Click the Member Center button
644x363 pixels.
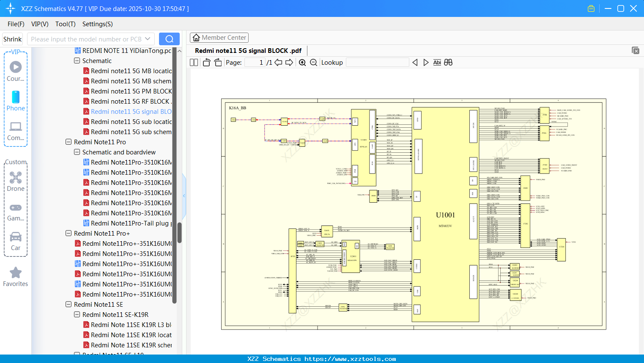point(219,38)
